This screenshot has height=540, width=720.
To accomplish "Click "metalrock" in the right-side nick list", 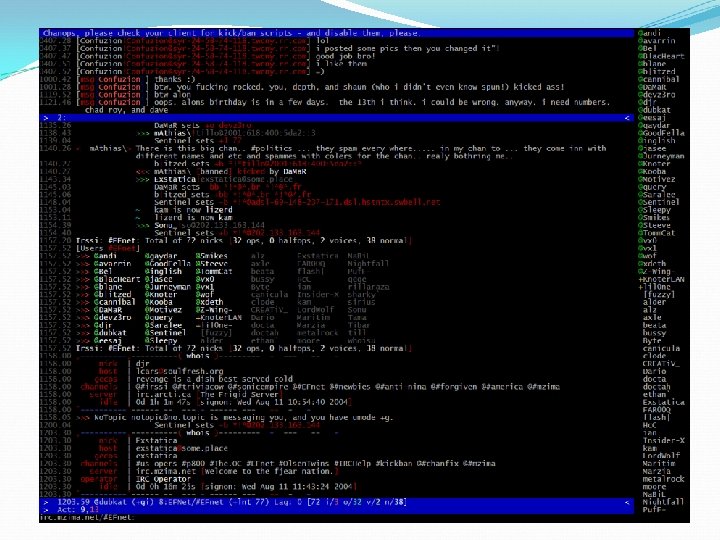I will [664, 479].
